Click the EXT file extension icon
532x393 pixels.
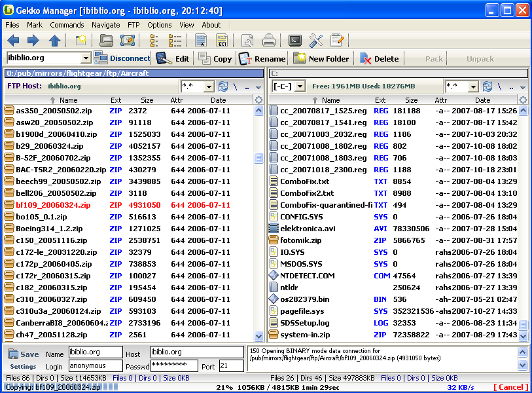pyautogui.click(x=222, y=41)
